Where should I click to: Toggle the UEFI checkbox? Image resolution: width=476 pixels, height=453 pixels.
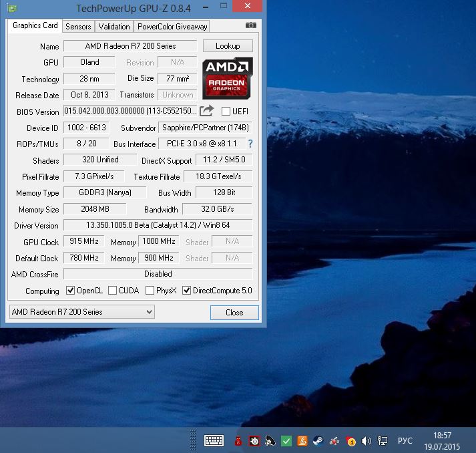(226, 112)
